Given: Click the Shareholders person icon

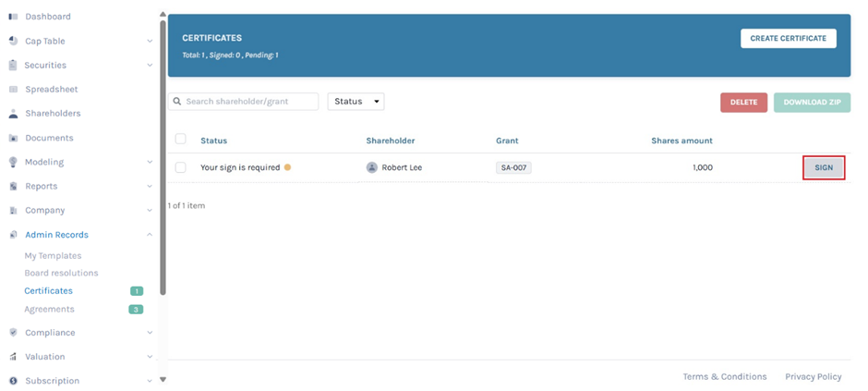Looking at the screenshot, I should pyautogui.click(x=13, y=114).
